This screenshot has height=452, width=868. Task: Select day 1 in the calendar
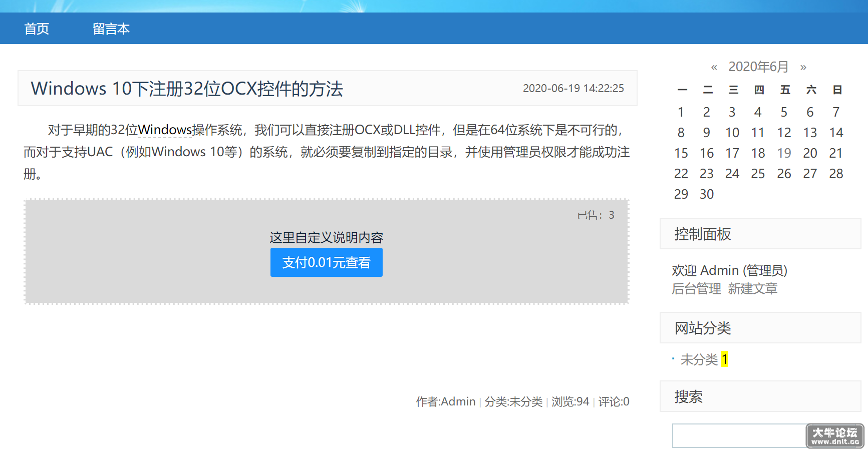tap(681, 112)
